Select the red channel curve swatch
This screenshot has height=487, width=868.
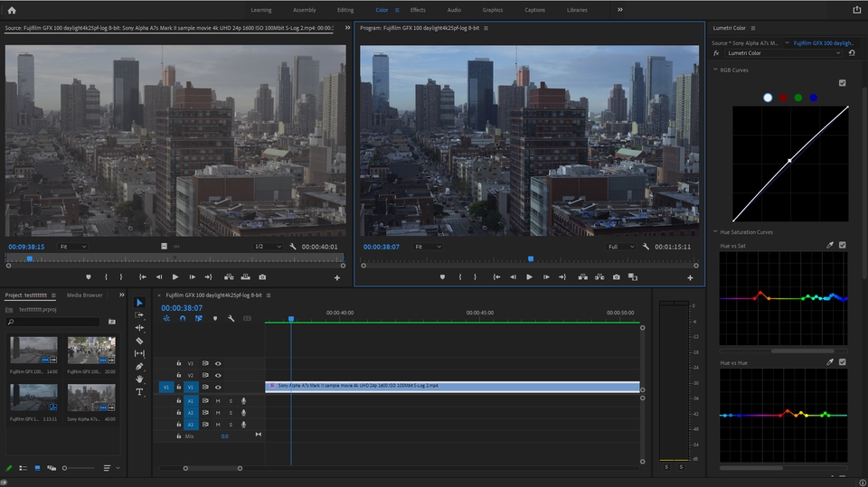783,98
